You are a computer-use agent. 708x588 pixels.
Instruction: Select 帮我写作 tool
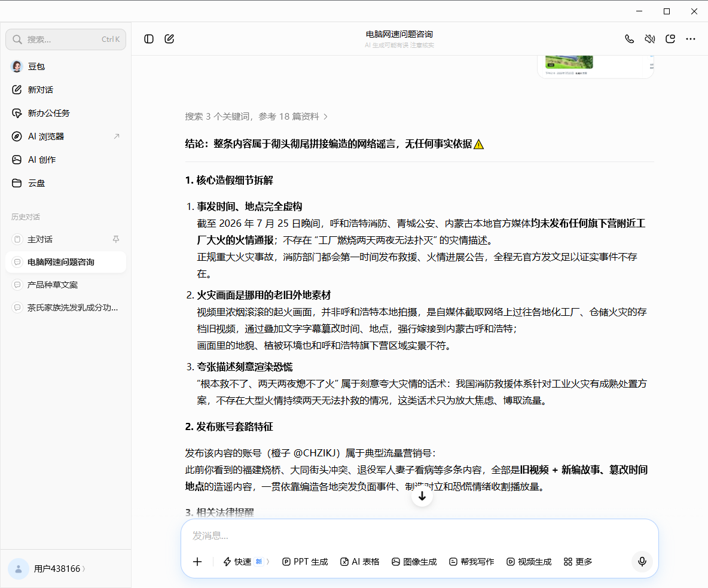(x=472, y=562)
